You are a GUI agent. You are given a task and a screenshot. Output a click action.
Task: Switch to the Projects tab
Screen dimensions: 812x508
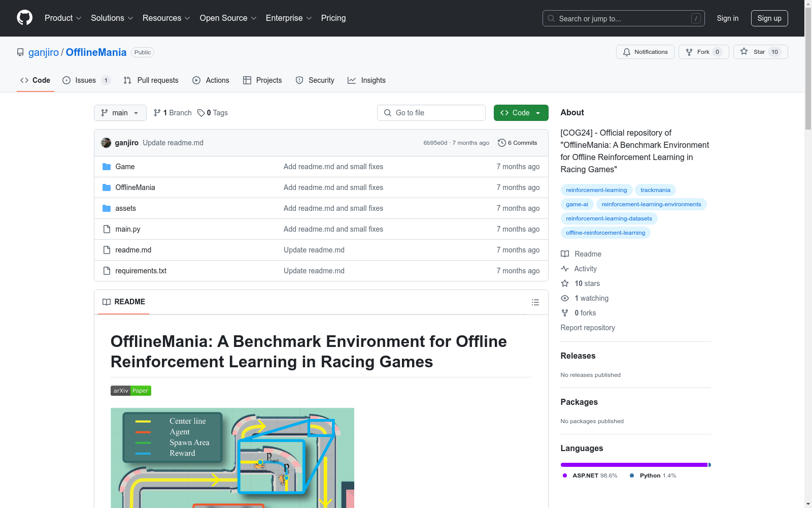262,80
